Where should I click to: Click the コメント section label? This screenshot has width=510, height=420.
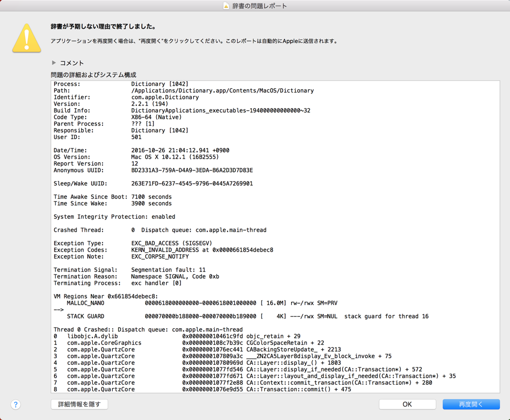(x=72, y=63)
